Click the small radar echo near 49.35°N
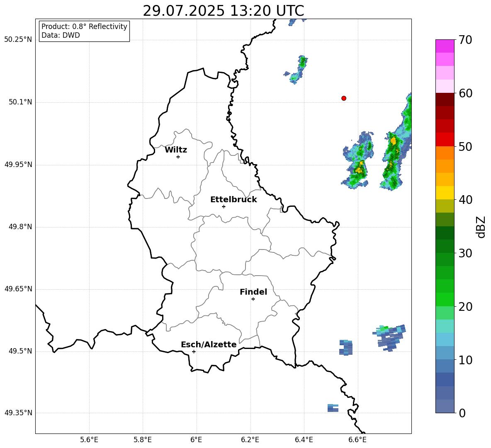 point(333,408)
